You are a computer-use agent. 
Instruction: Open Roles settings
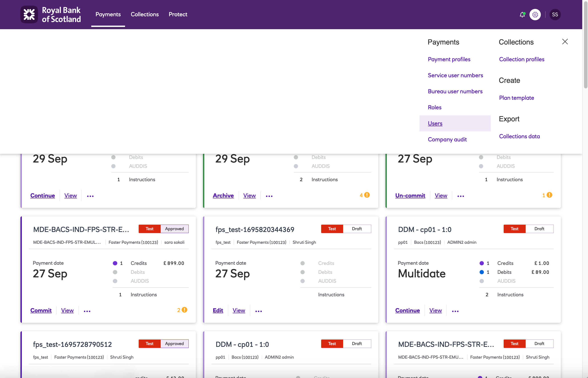point(434,107)
